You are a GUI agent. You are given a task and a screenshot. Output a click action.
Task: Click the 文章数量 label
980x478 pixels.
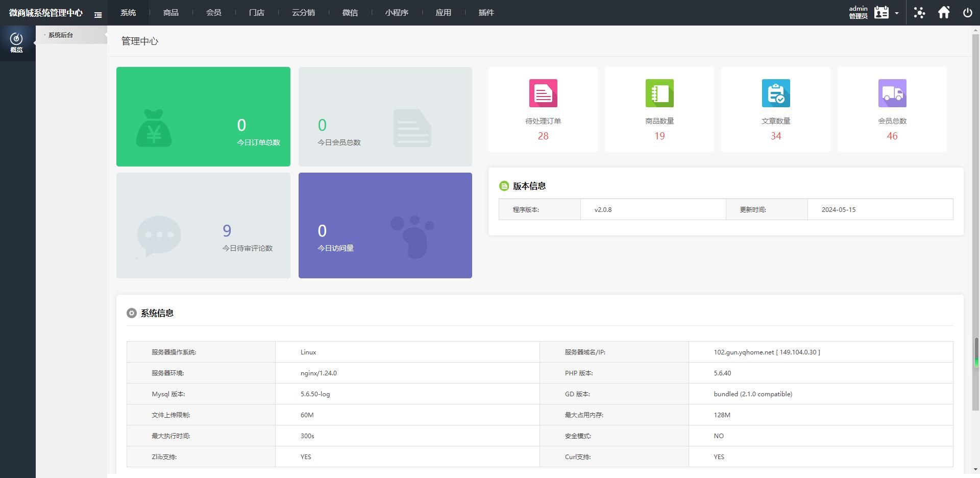tap(776, 121)
